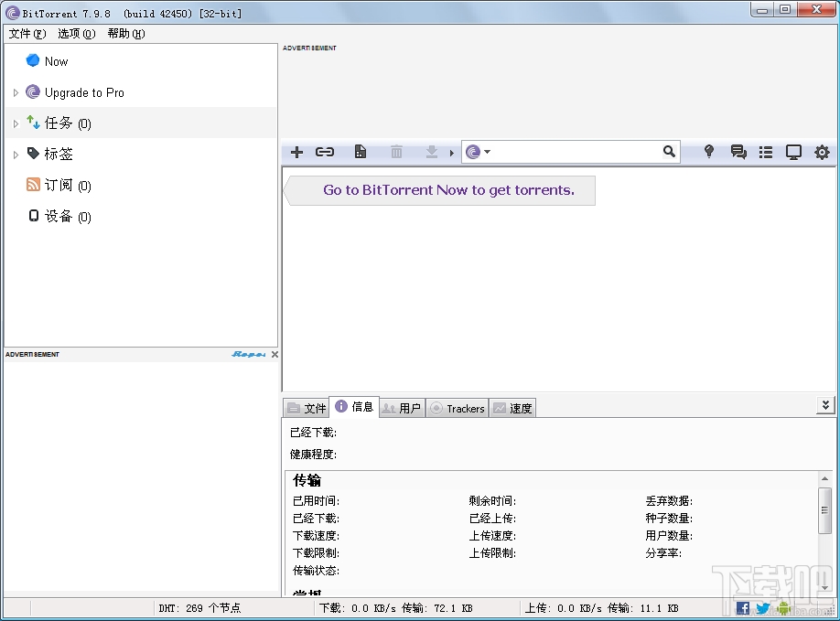Click the Remove Torrent trash icon
This screenshot has width=840, height=621.
pos(396,152)
